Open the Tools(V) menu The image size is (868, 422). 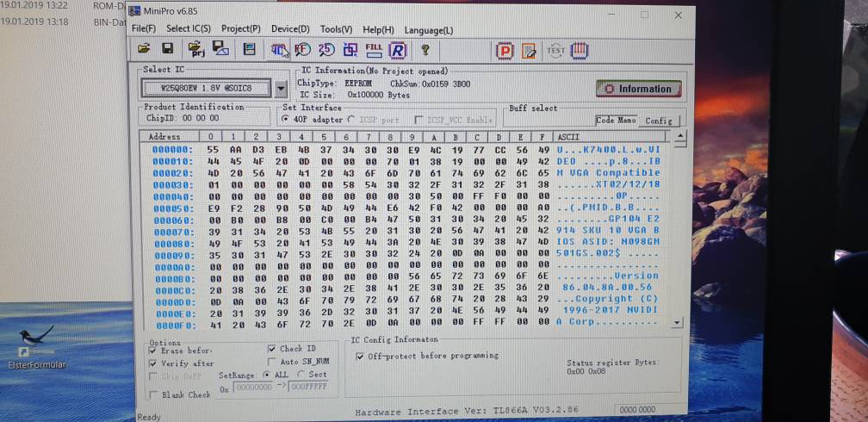336,29
